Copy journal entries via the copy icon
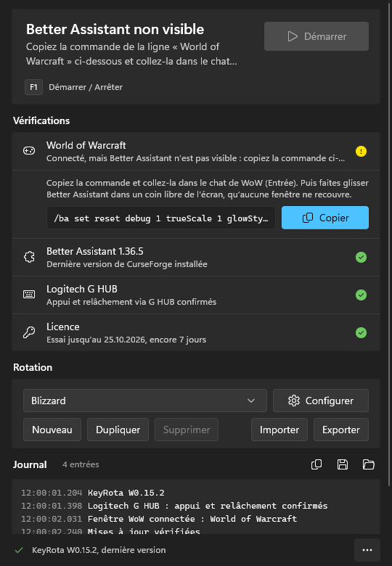 point(317,464)
